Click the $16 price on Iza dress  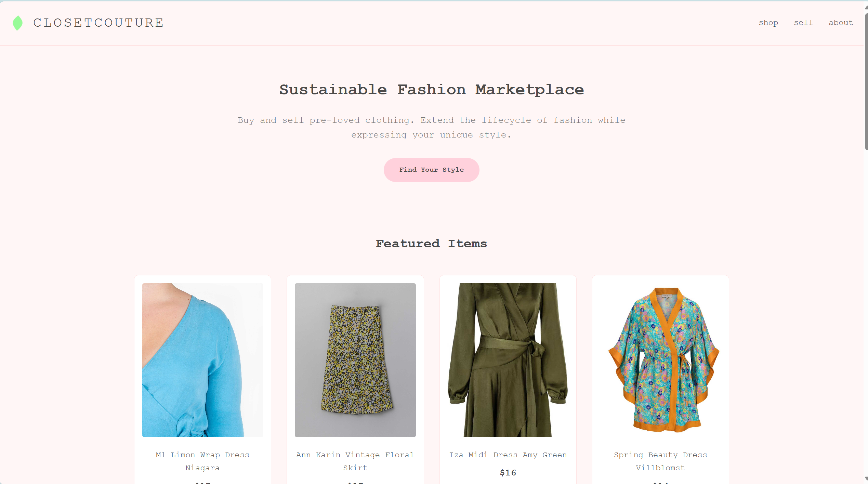tap(508, 473)
